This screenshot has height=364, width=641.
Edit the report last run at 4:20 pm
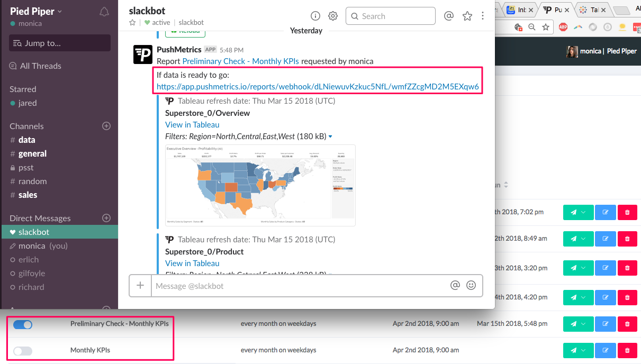[x=606, y=297]
